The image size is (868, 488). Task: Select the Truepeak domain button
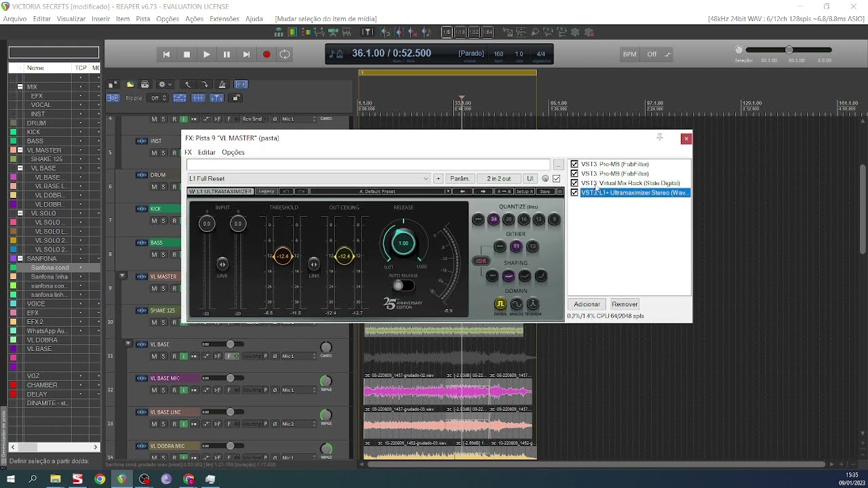[533, 304]
